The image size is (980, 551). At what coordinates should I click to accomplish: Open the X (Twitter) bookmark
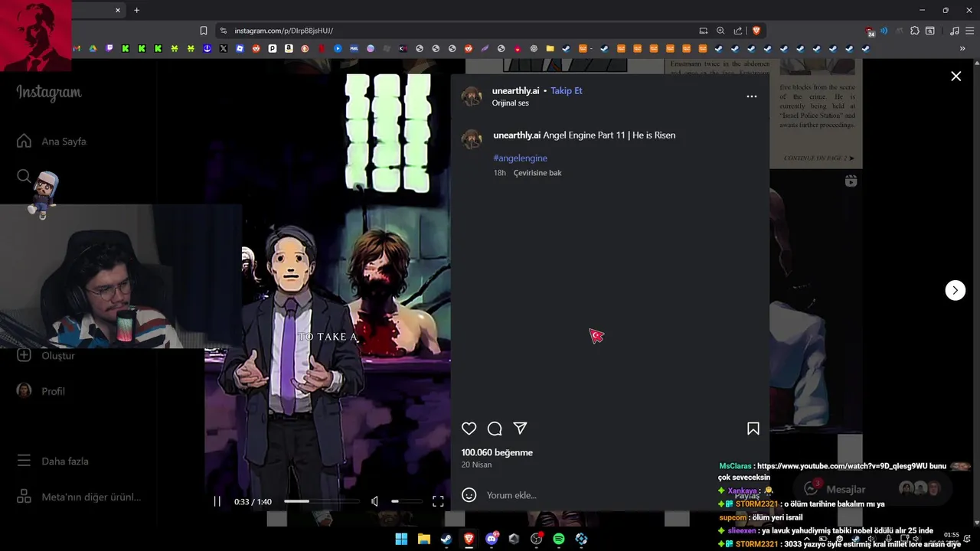tap(224, 48)
